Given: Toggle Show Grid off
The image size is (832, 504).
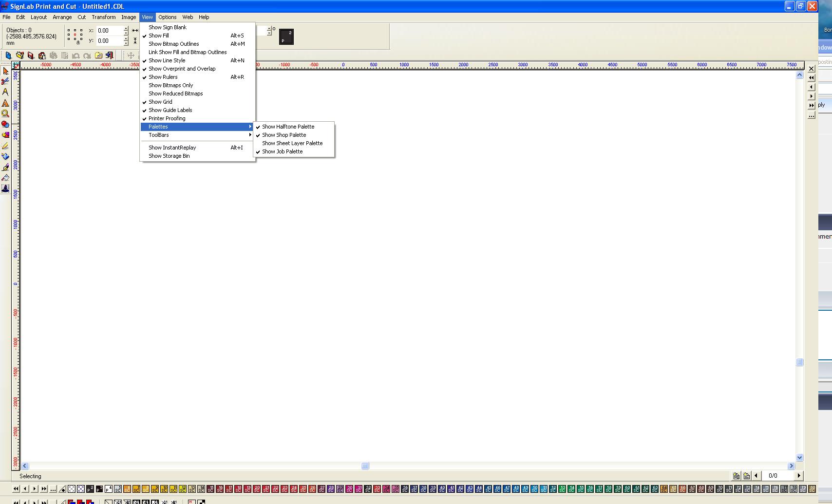Looking at the screenshot, I should coord(160,102).
